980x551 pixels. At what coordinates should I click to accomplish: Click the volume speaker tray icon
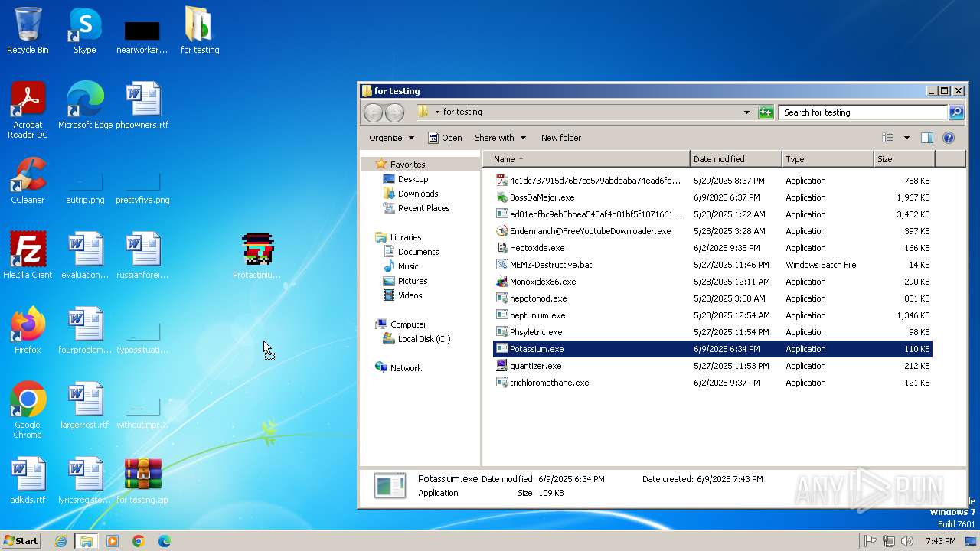pos(907,541)
